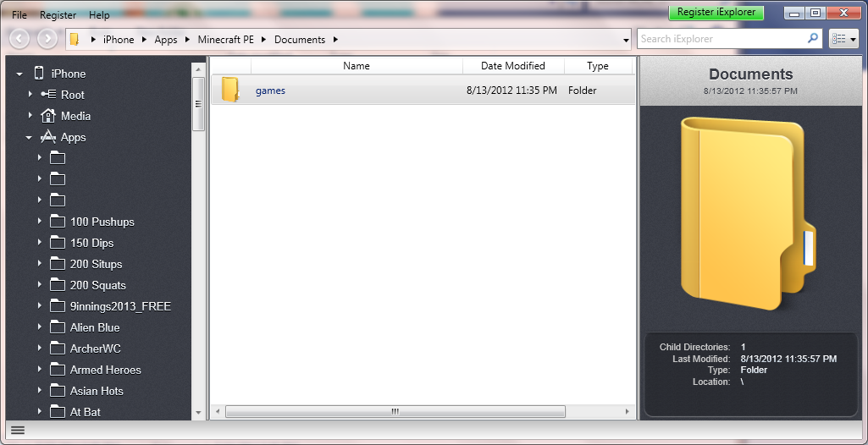This screenshot has height=445, width=868.
Task: Open the Help menu
Action: (99, 15)
